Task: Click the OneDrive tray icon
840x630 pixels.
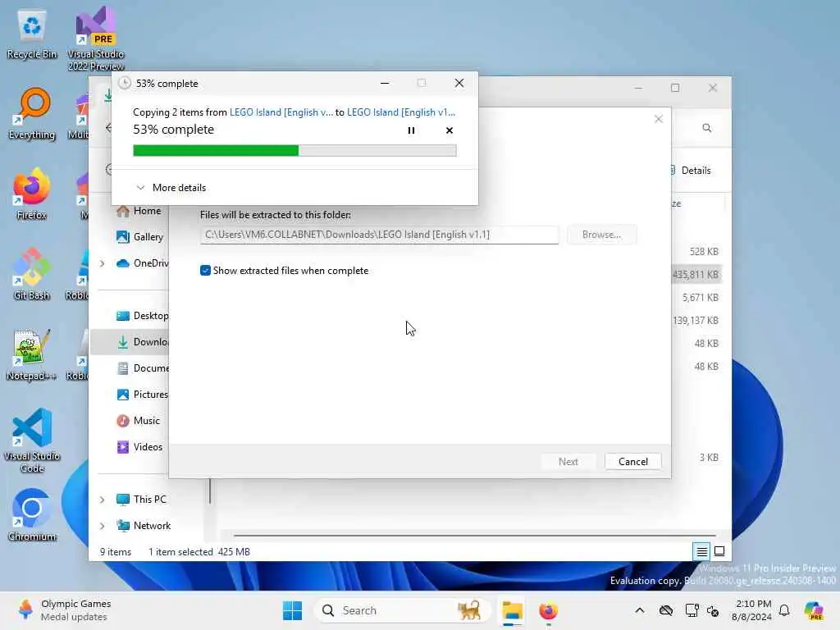Action: (666, 610)
